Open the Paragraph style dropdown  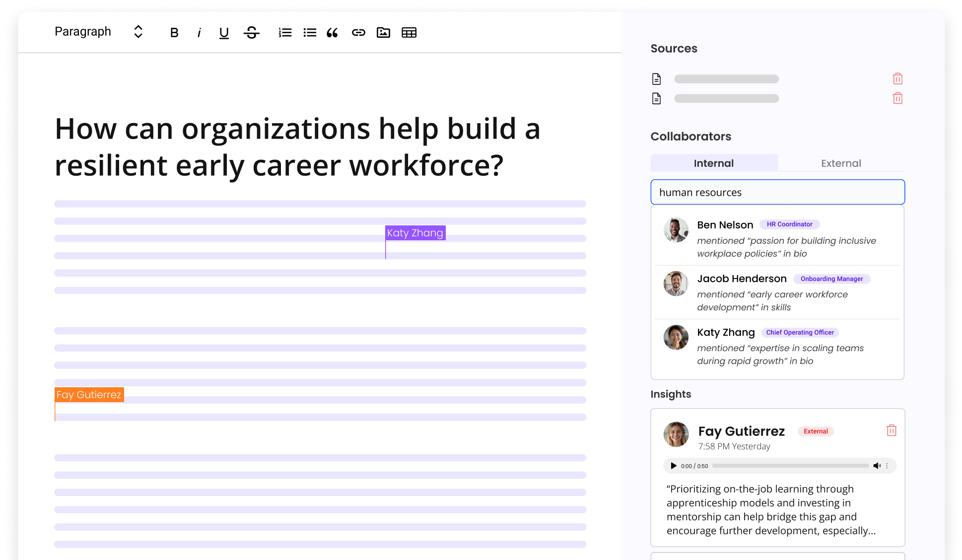[x=99, y=32]
